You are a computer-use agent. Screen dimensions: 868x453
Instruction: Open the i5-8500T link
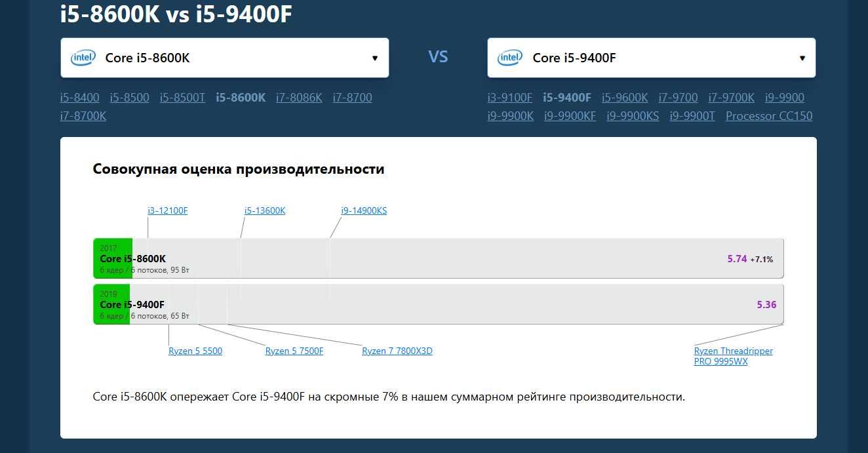pyautogui.click(x=183, y=98)
